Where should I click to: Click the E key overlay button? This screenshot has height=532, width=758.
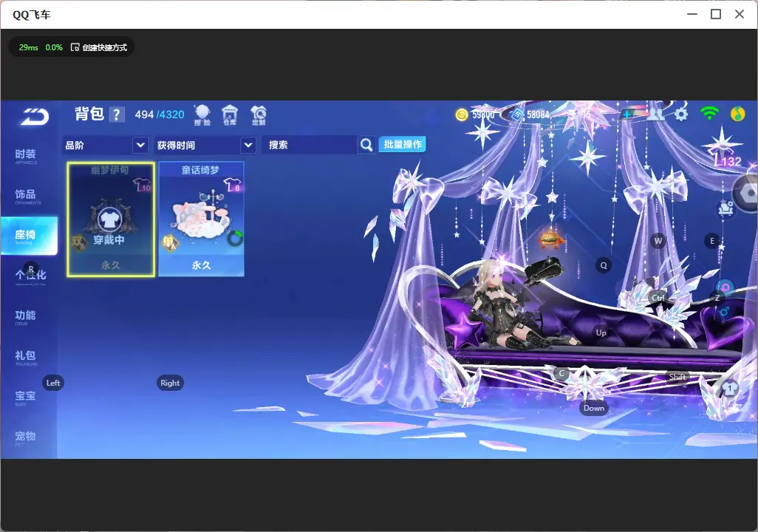point(712,241)
